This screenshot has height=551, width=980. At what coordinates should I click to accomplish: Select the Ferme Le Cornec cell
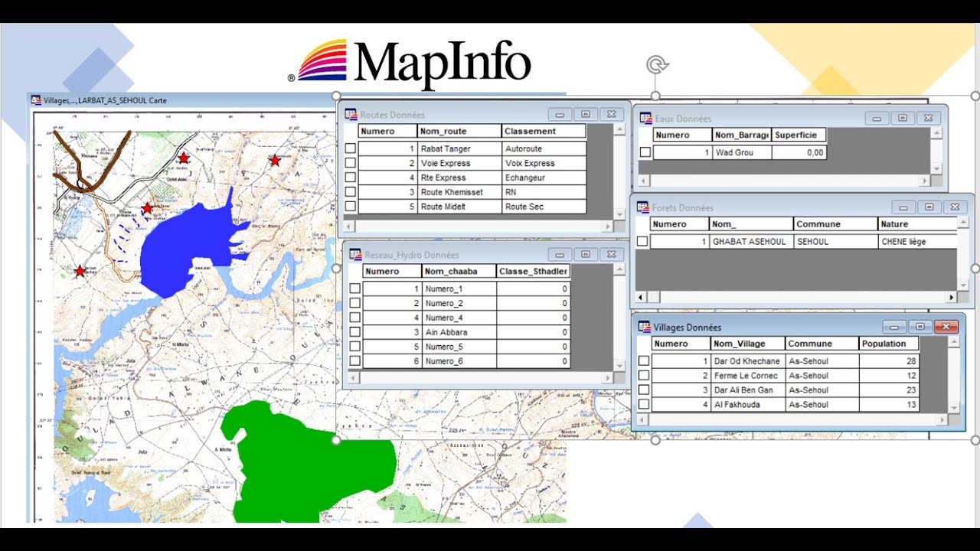point(748,376)
